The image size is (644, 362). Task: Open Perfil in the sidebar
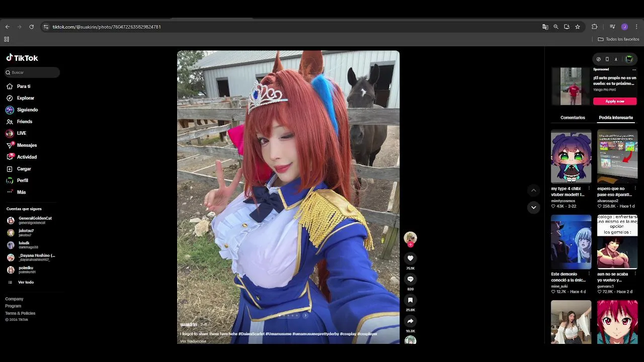[22, 180]
